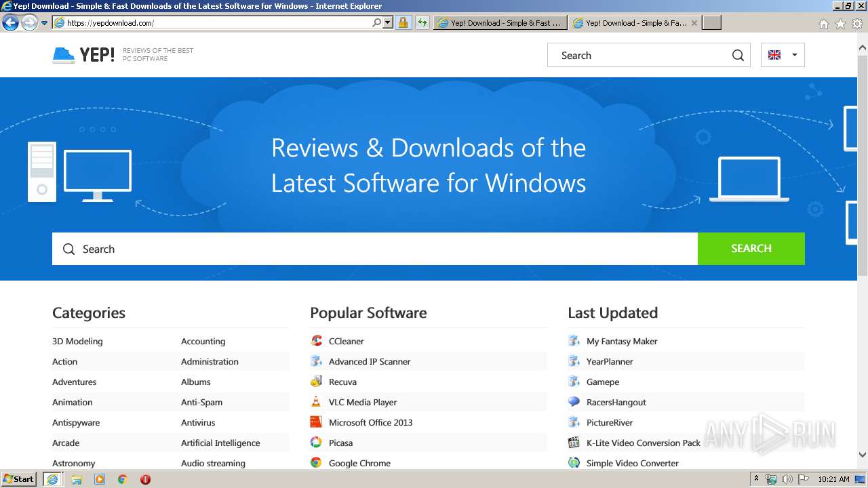The width and height of the screenshot is (868, 488).
Task: Select the Anti-Spam category
Action: [x=201, y=403]
